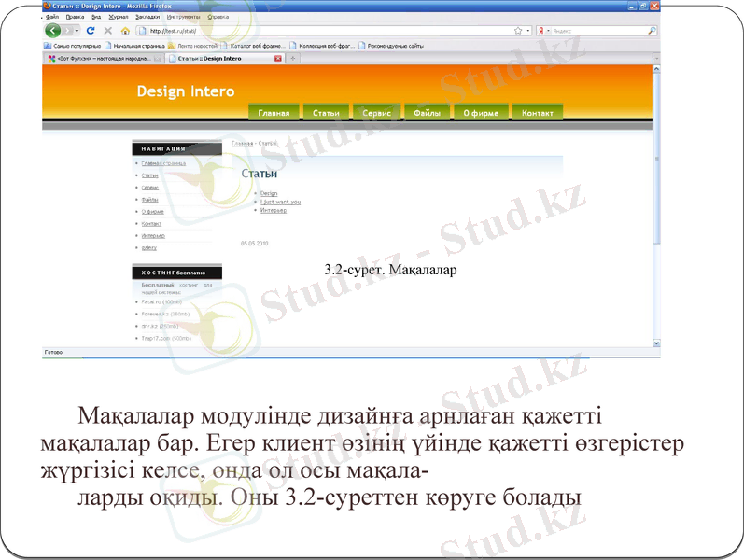Open the Журнал menu

(x=119, y=17)
